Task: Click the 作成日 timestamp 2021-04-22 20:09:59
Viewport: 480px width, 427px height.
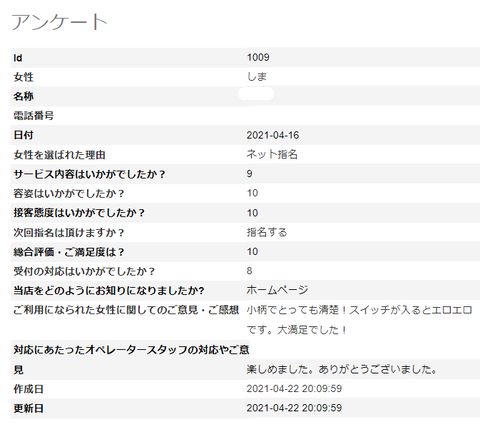Action: tap(294, 389)
